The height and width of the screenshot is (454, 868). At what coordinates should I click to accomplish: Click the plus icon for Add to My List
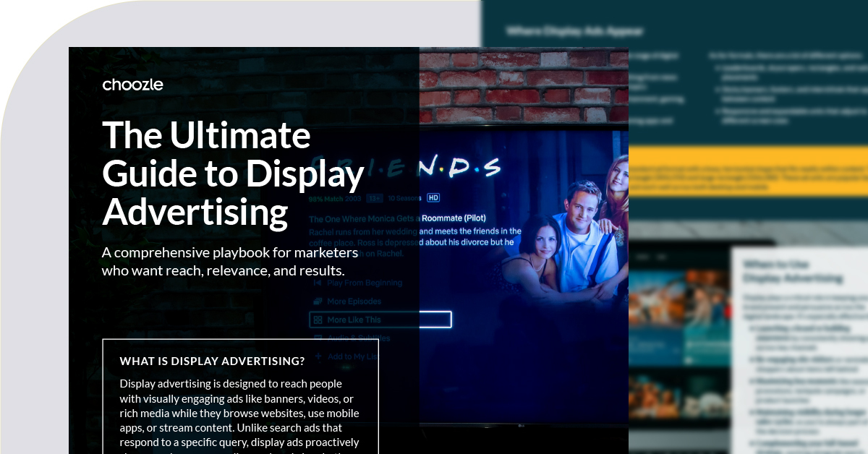tap(317, 356)
